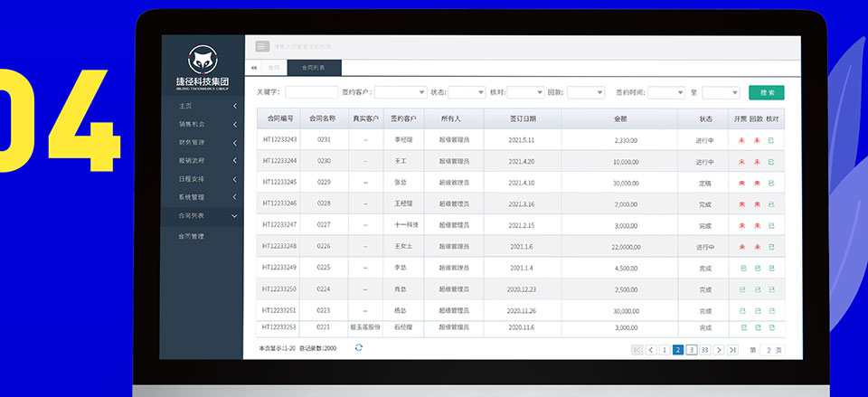868x397 pixels.
Task: Open the 回款 dropdown filter
Action: [585, 92]
